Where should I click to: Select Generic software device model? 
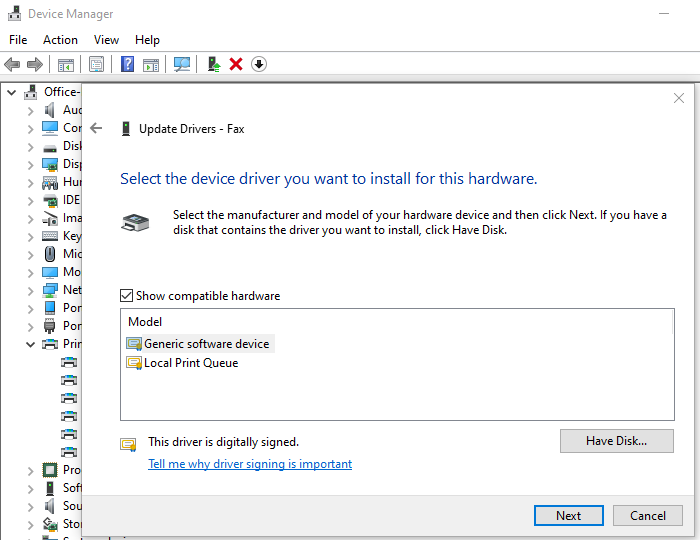206,344
